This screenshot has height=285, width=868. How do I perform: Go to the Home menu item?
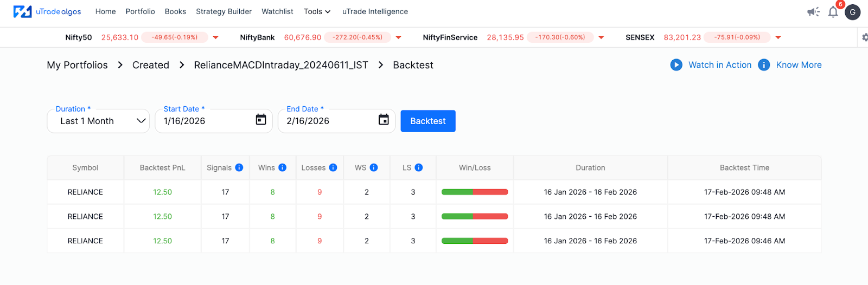click(x=106, y=11)
